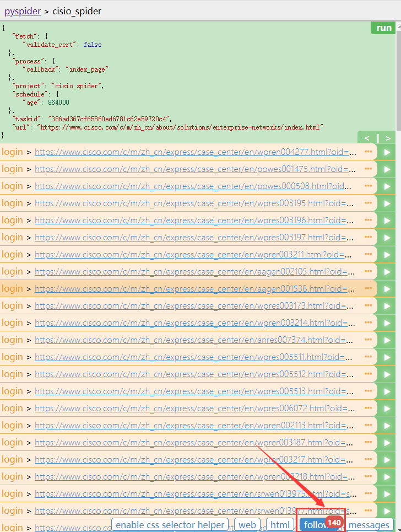Click the task URL string in the JSON editor

tap(180, 127)
